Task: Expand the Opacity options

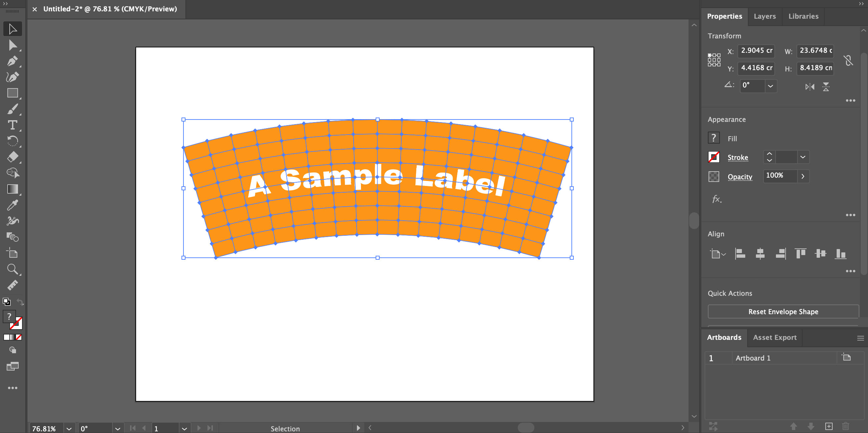Action: click(x=803, y=176)
